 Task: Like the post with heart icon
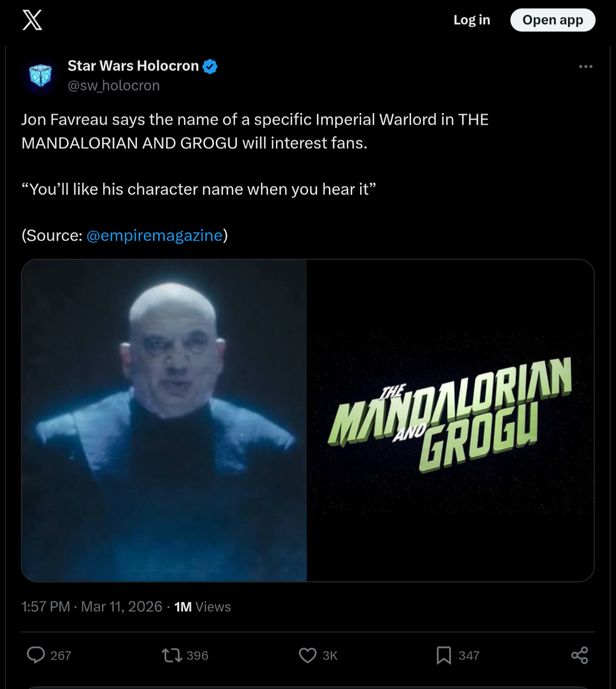(x=307, y=655)
